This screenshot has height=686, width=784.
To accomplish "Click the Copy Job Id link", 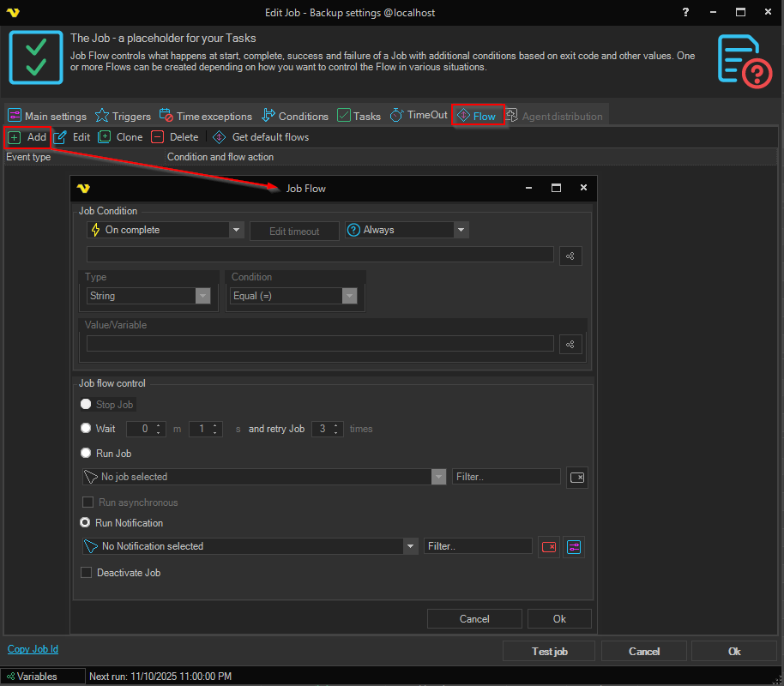I will click(33, 649).
